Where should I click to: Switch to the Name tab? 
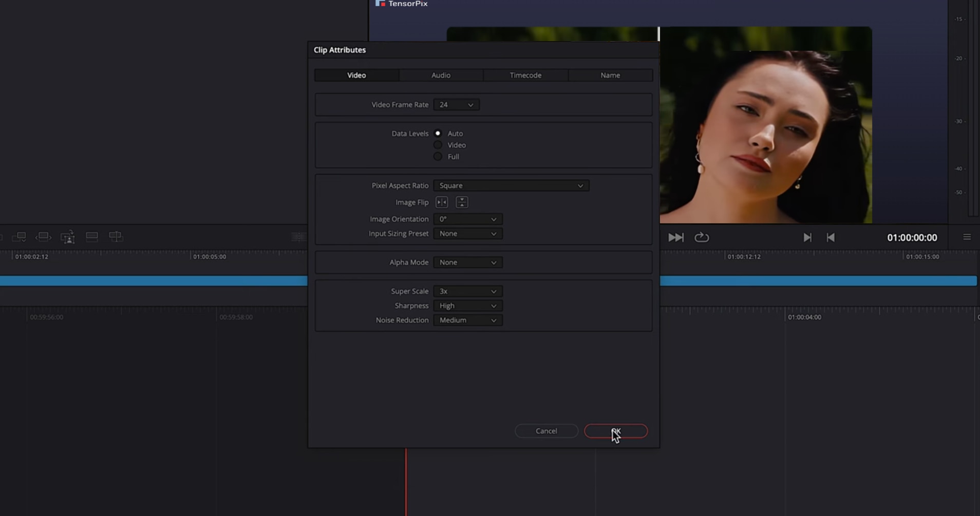click(610, 75)
